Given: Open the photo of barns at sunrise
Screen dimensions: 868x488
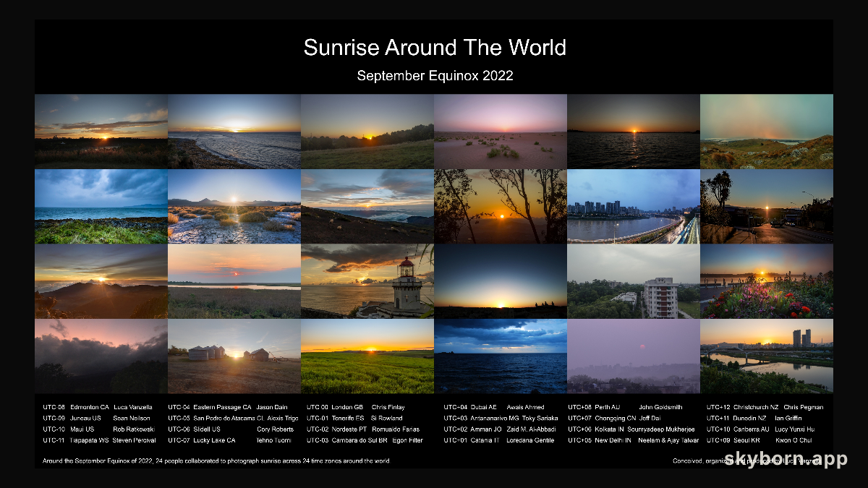Looking at the screenshot, I should (234, 356).
